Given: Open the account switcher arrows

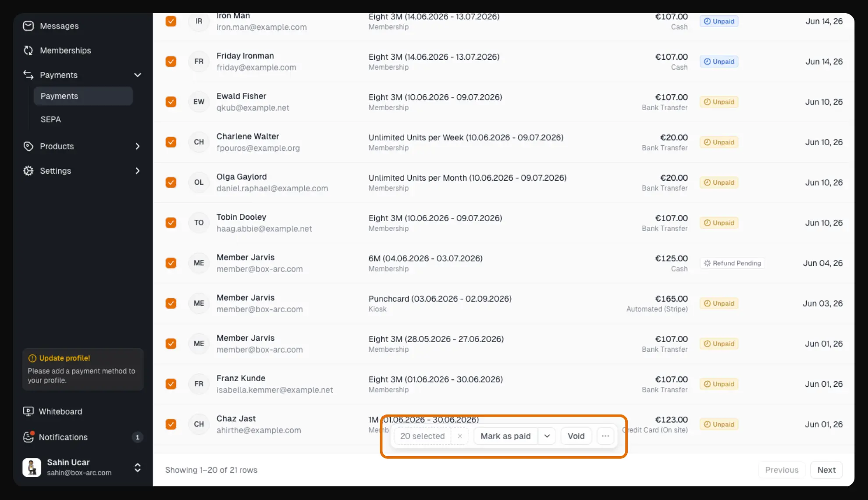Looking at the screenshot, I should pos(138,468).
